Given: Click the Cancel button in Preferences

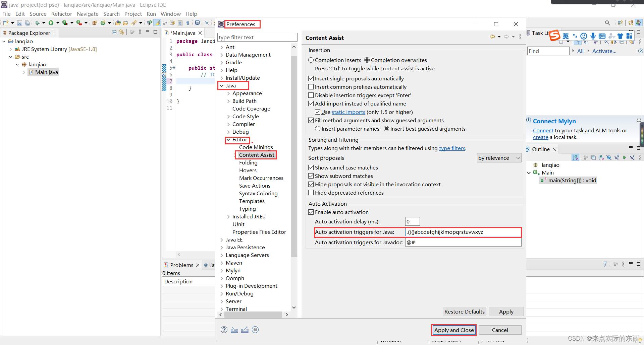Looking at the screenshot, I should coord(500,330).
